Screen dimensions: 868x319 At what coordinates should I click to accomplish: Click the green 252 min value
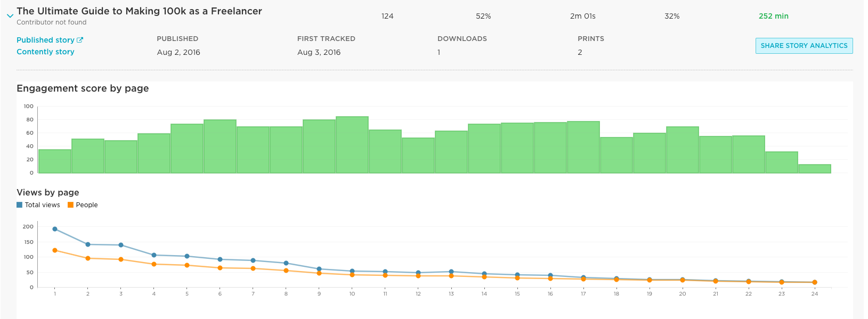pos(773,16)
